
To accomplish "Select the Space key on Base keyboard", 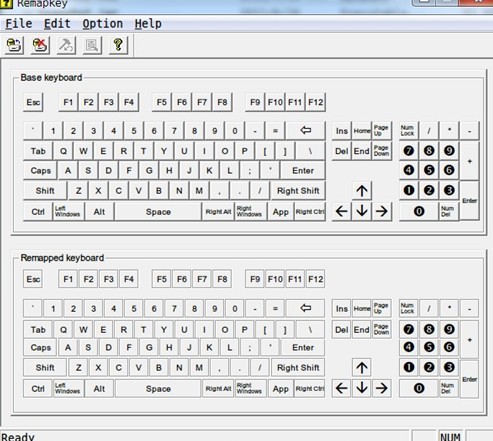I will (158, 212).
